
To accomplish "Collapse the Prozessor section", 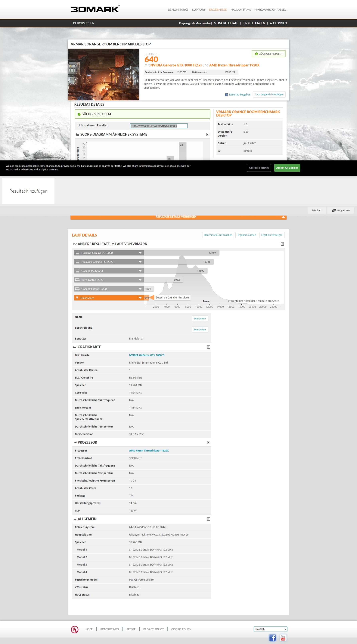I will coord(208,443).
